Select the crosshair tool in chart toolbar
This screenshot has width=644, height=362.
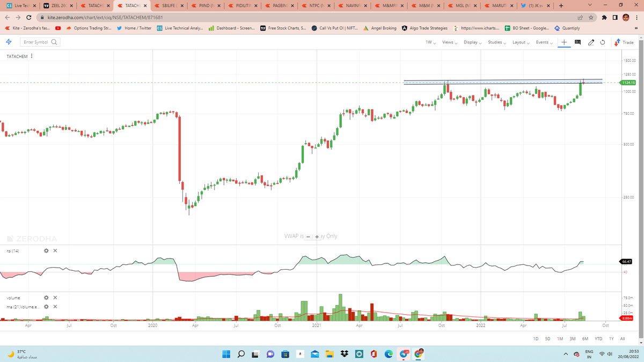564,42
